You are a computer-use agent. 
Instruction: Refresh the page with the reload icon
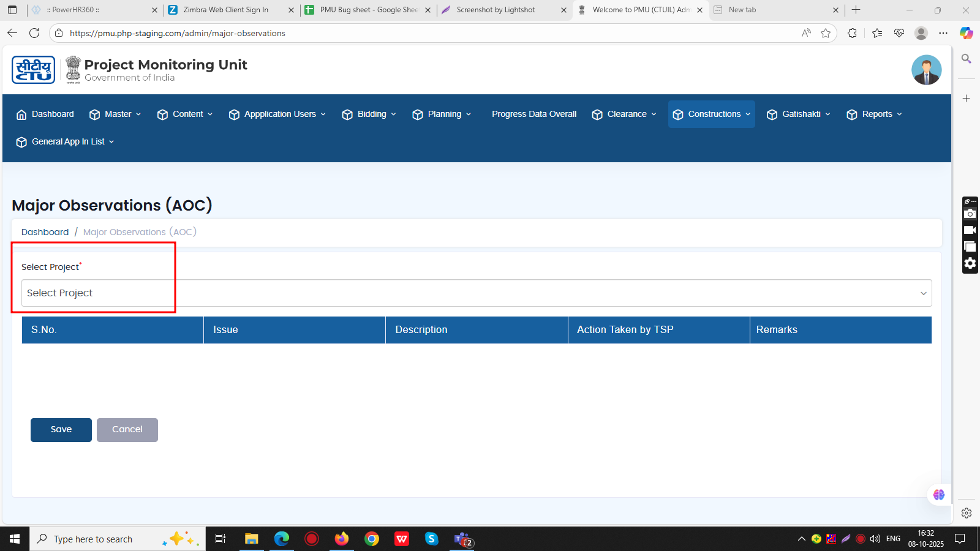tap(34, 33)
